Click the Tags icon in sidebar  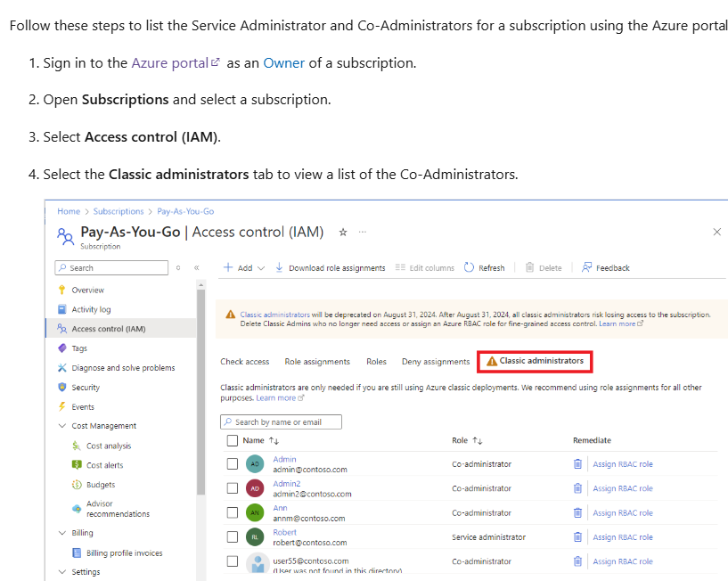pyautogui.click(x=62, y=348)
